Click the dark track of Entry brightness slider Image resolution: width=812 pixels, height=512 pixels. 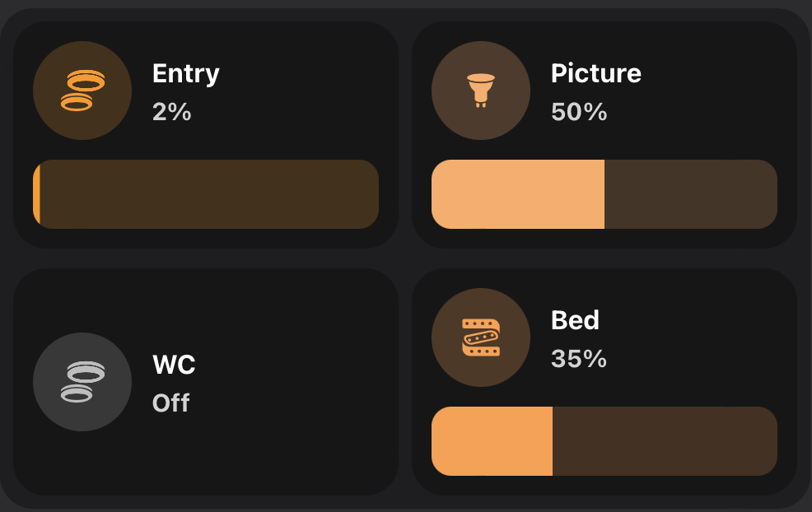pos(210,194)
